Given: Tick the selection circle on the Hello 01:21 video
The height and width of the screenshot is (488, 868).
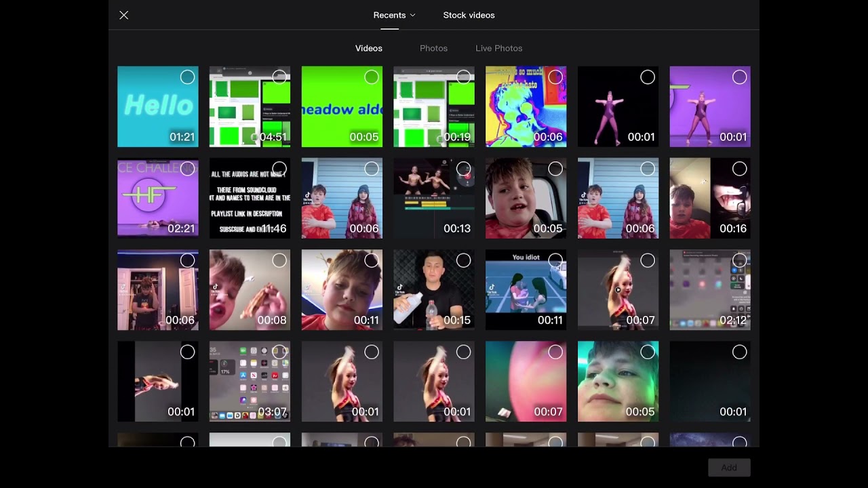Looking at the screenshot, I should [187, 77].
